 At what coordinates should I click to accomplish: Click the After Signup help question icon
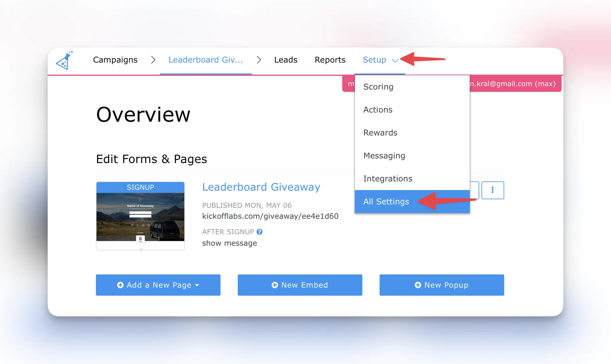click(260, 232)
